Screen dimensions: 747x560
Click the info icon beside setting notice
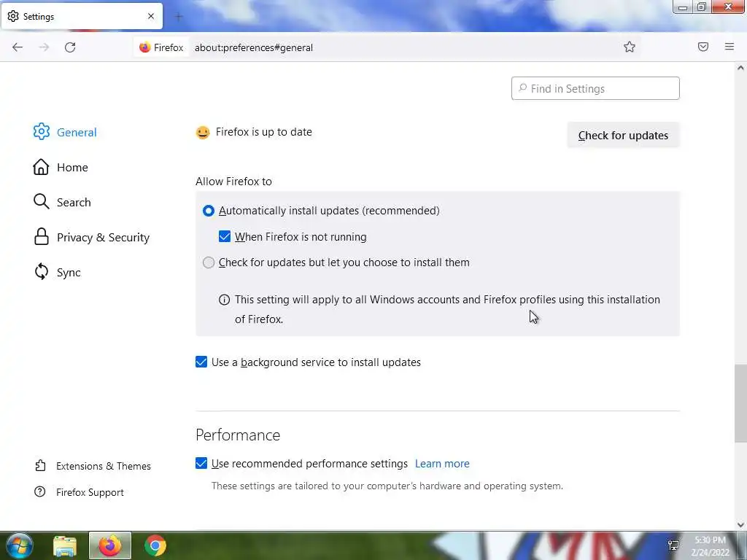[224, 300]
